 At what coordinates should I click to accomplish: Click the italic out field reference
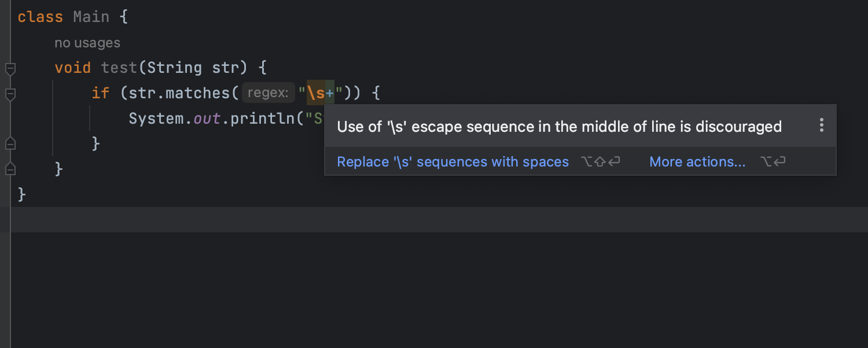tap(207, 119)
